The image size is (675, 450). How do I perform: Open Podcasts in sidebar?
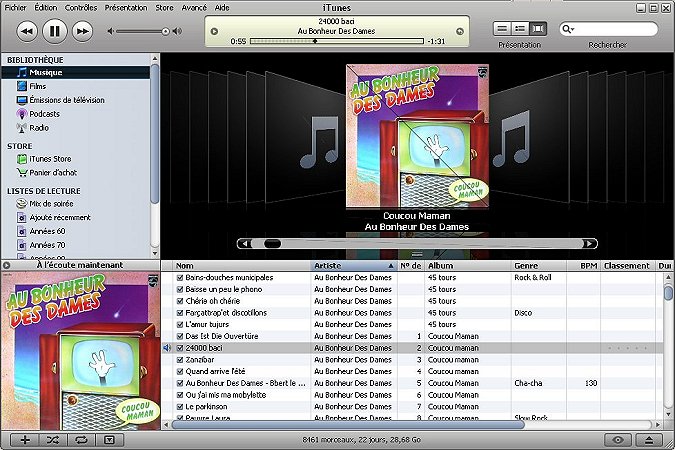pos(44,114)
